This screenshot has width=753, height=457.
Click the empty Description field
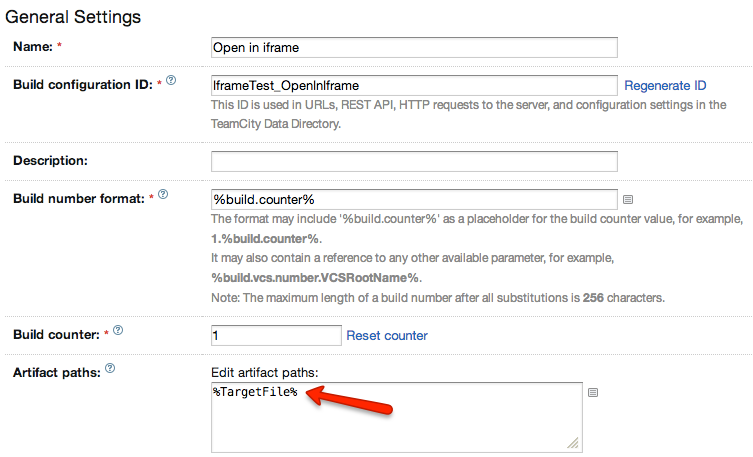414,161
